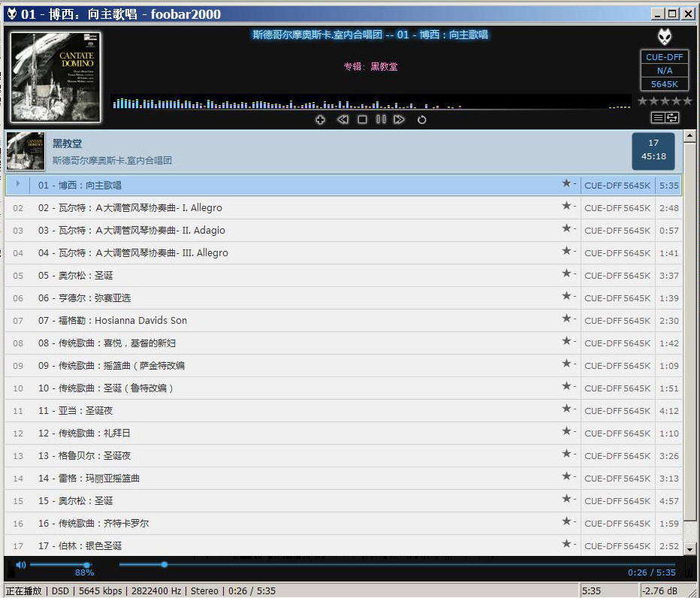This screenshot has width=700, height=598.
Task: Click the -2.76 dB status bar value
Action: pos(661,590)
